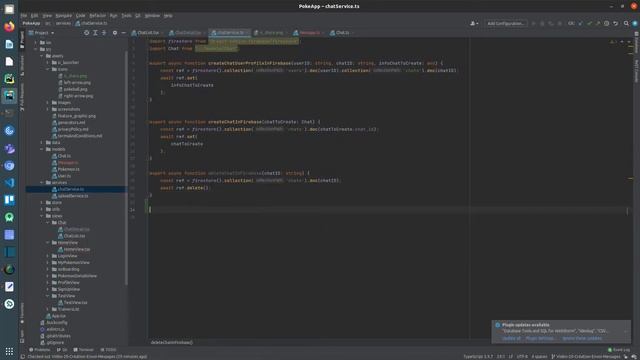Open the Problems tool window
Image resolution: width=640 pixels, height=360 pixels.
point(40,350)
